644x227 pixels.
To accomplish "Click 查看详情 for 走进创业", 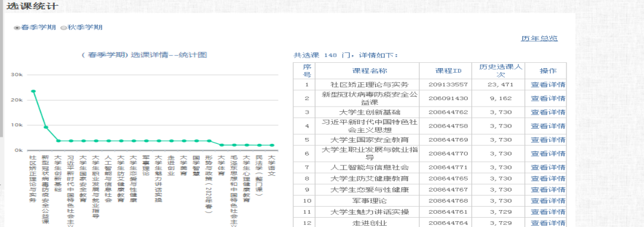I will 547,223.
